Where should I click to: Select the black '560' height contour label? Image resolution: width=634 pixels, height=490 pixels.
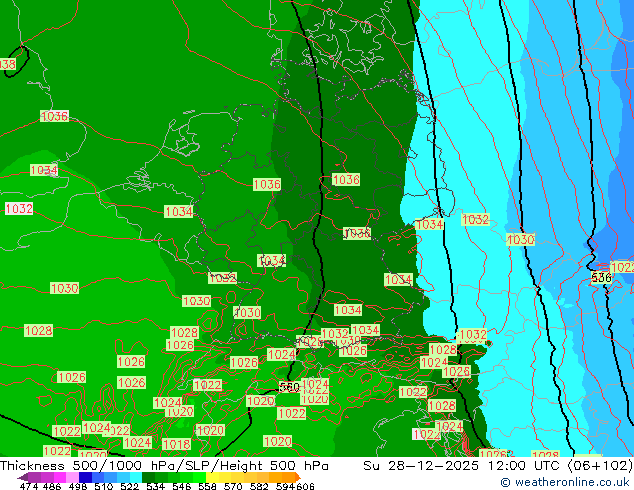pyautogui.click(x=290, y=387)
